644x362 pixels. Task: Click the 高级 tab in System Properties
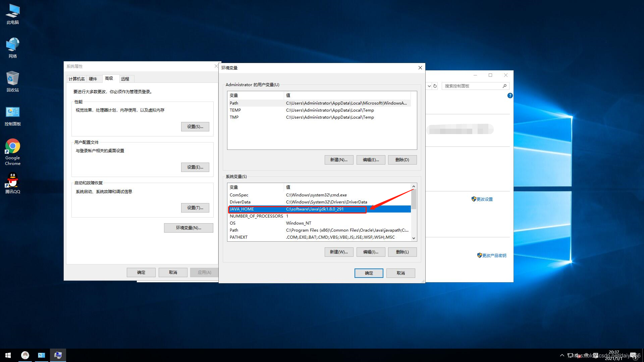point(108,78)
